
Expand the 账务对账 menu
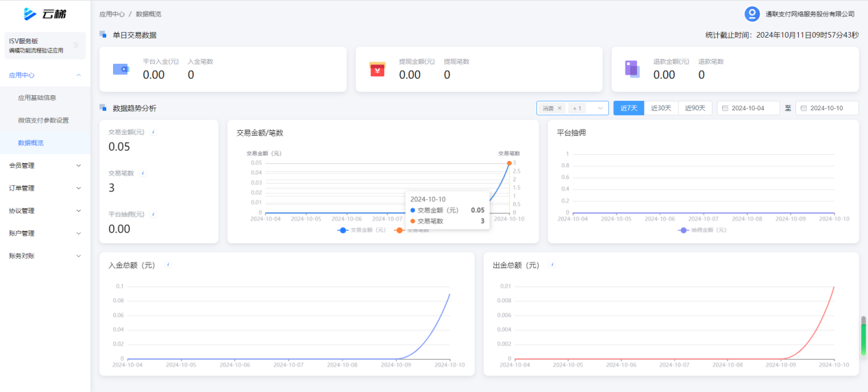pos(45,256)
